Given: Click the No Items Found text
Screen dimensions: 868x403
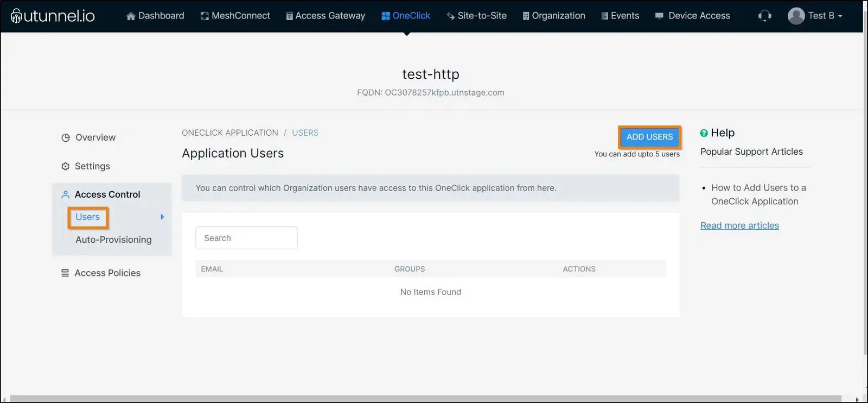Looking at the screenshot, I should tap(431, 292).
